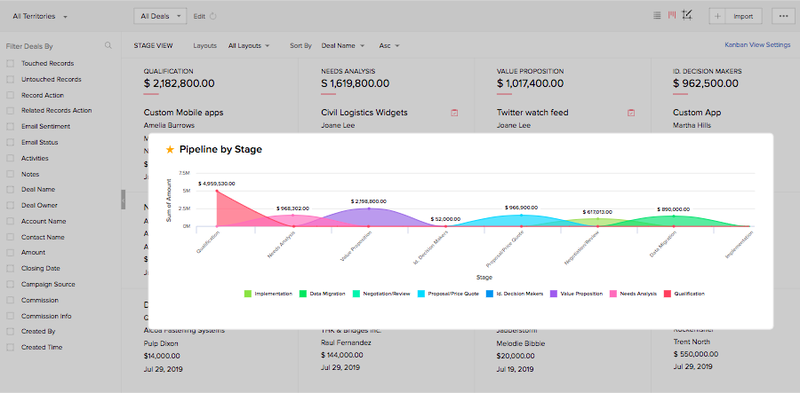This screenshot has height=393, width=800.
Task: Open the All Deals dropdown
Action: [160, 16]
